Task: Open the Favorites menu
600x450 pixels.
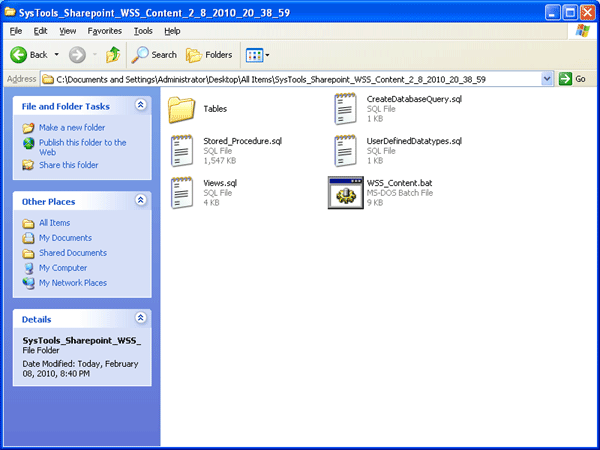Action: pos(104,31)
